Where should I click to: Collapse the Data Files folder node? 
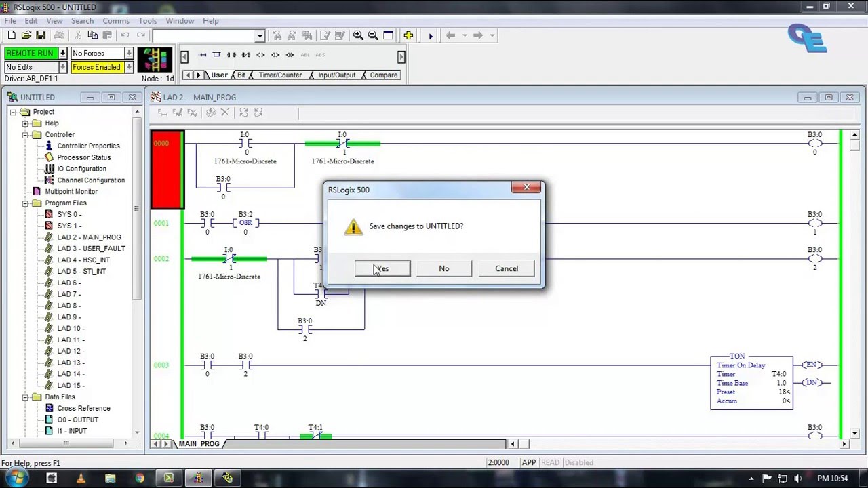(25, 397)
